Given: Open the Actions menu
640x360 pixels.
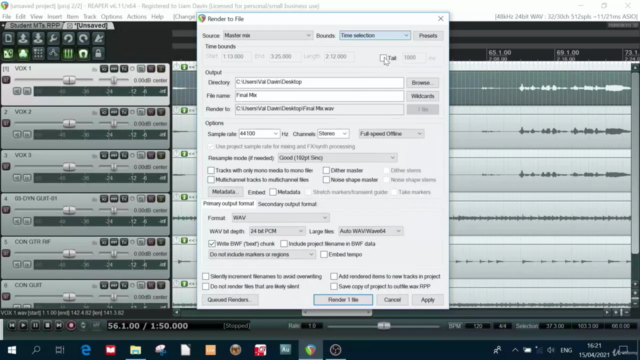Looking at the screenshot, I should click(136, 17).
